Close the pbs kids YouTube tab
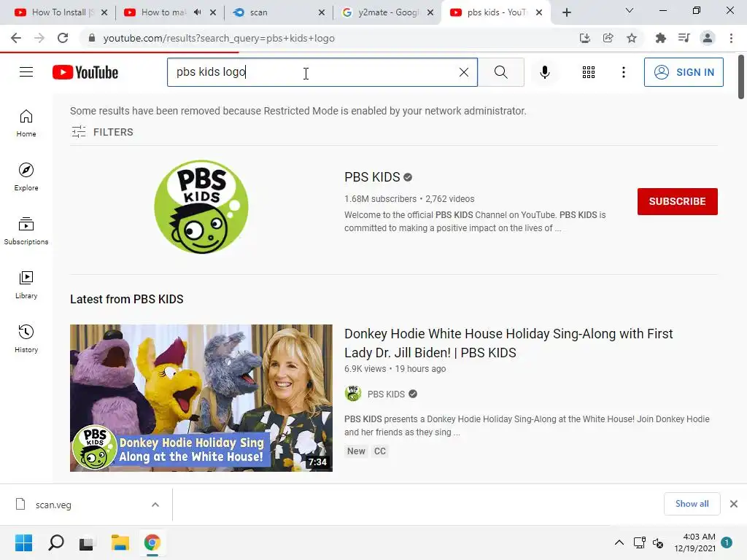Image resolution: width=747 pixels, height=560 pixels. click(x=539, y=12)
